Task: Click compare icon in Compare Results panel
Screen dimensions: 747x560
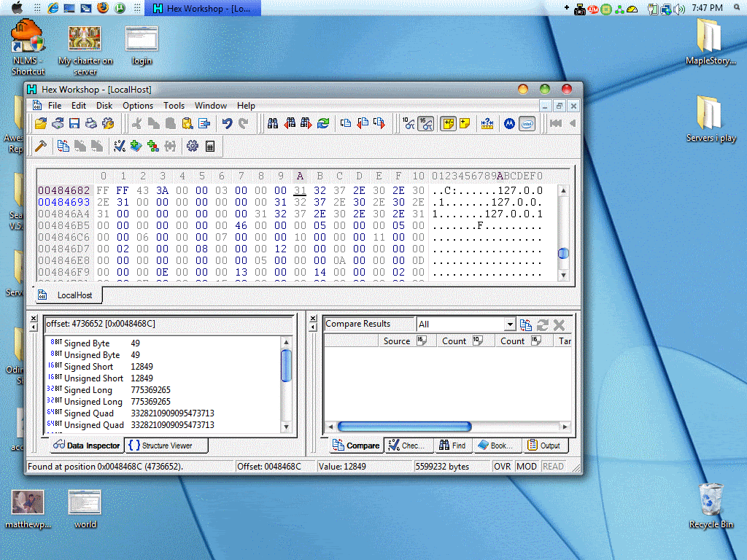Action: tap(525, 324)
